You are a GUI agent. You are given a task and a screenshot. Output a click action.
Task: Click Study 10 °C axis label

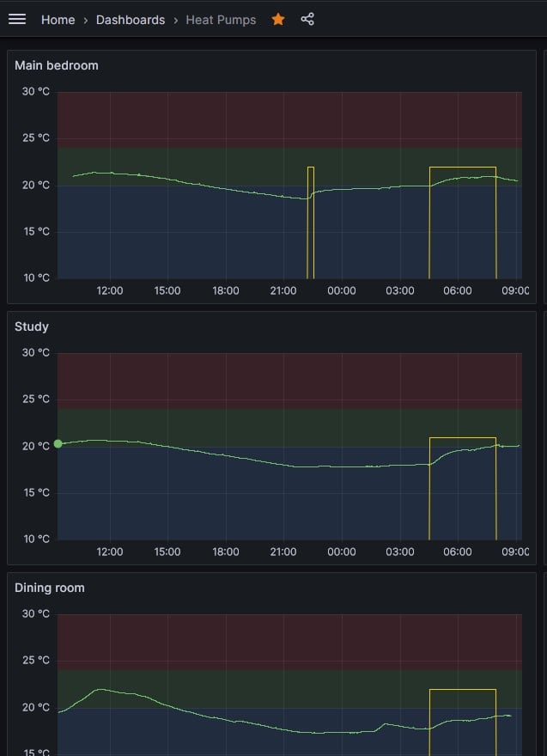tap(36, 540)
